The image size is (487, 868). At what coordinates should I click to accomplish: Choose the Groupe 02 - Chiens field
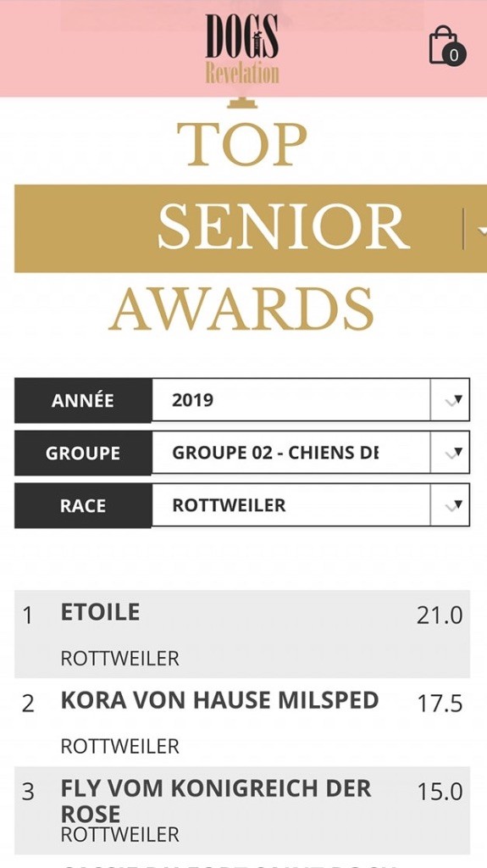coord(291,453)
